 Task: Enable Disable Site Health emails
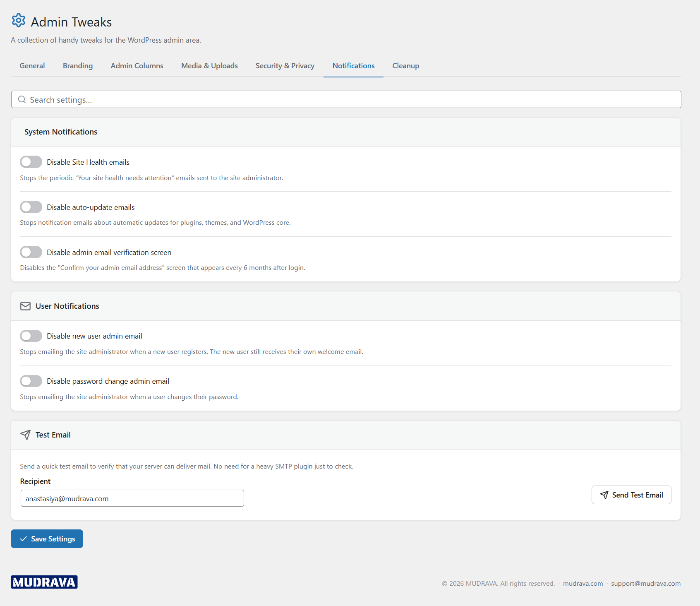31,162
